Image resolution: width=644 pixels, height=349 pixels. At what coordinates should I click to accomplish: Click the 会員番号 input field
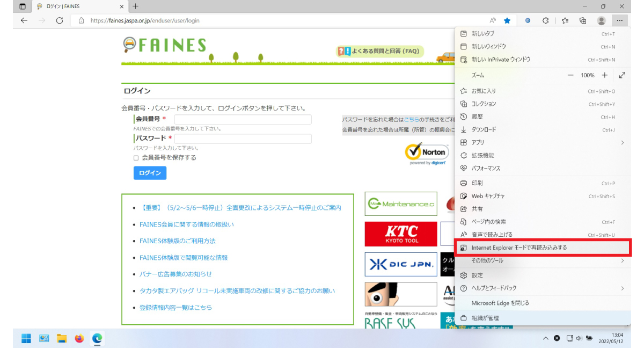[x=243, y=119]
